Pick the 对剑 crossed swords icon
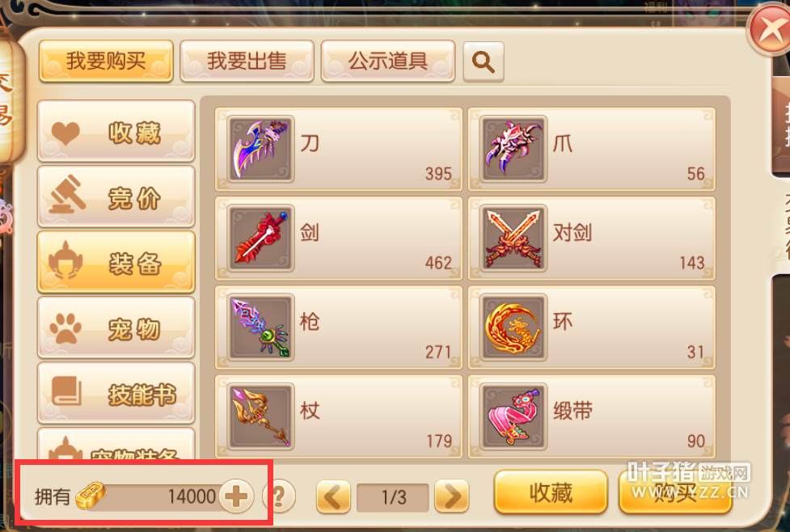The image size is (790, 532). 513,238
